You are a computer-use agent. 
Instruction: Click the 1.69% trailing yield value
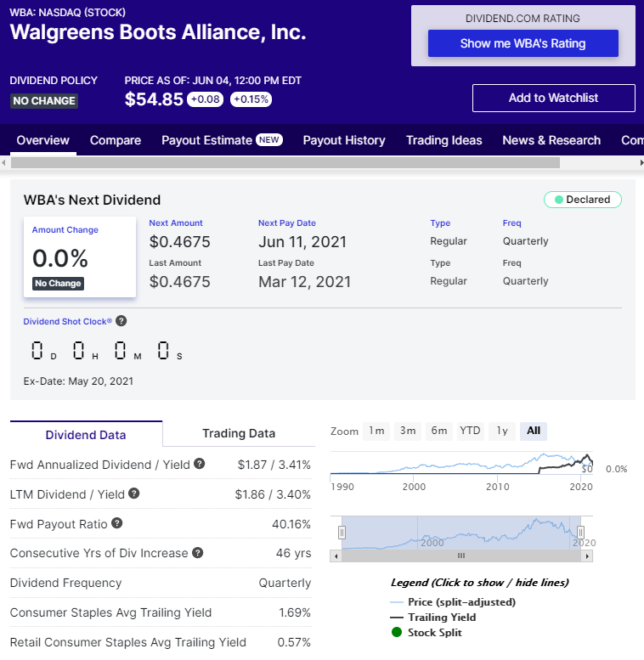(x=295, y=612)
